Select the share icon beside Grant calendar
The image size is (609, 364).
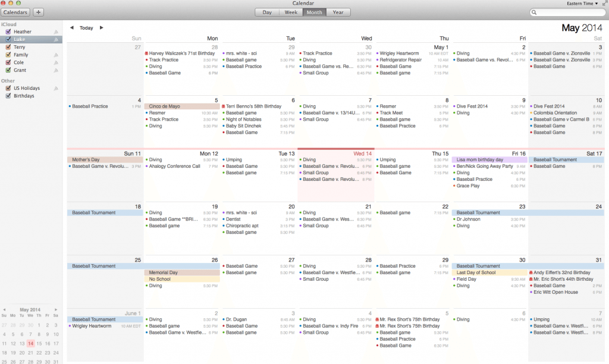click(x=55, y=70)
